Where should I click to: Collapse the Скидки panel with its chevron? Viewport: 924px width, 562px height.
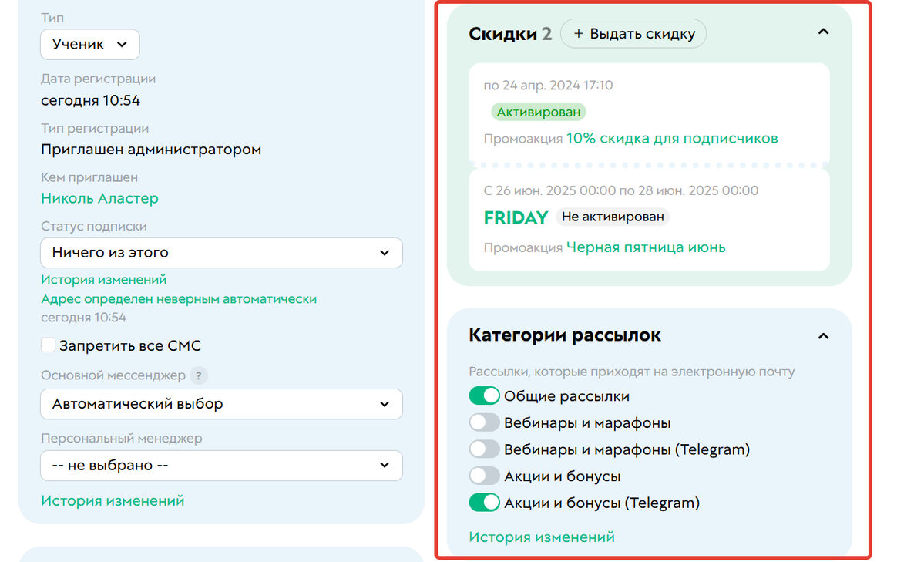pyautogui.click(x=823, y=32)
